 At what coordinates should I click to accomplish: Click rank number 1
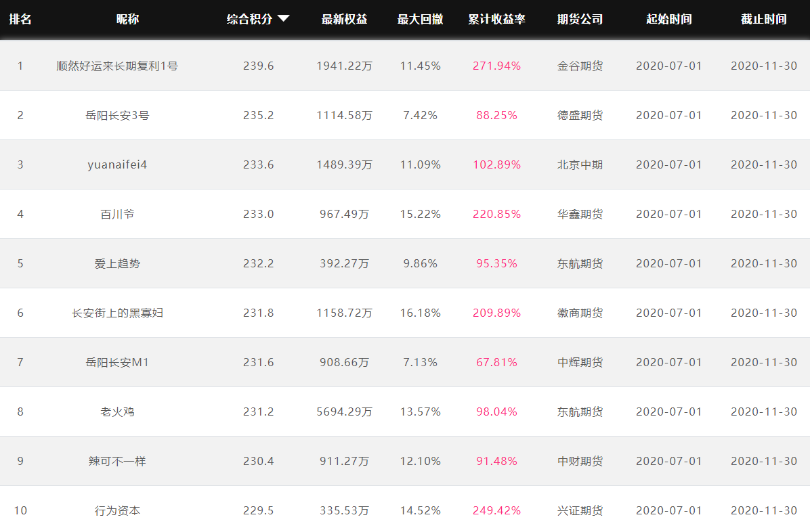(20, 66)
